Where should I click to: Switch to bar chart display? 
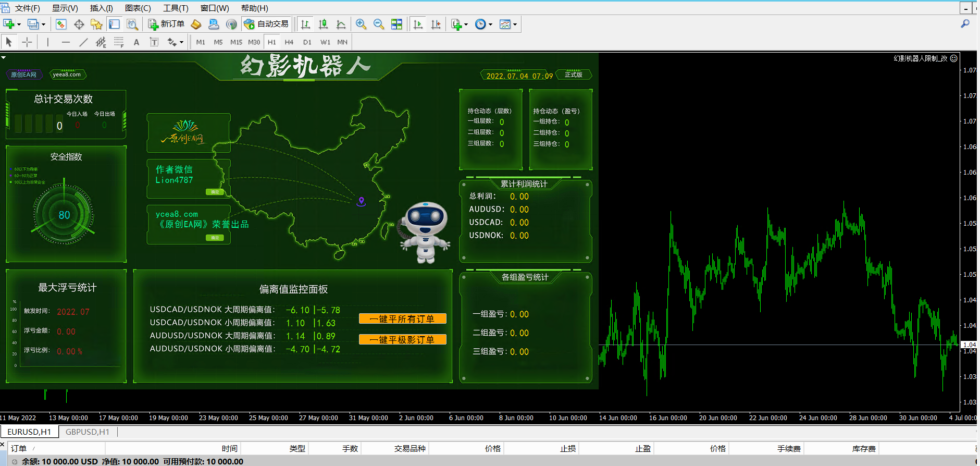coord(306,24)
